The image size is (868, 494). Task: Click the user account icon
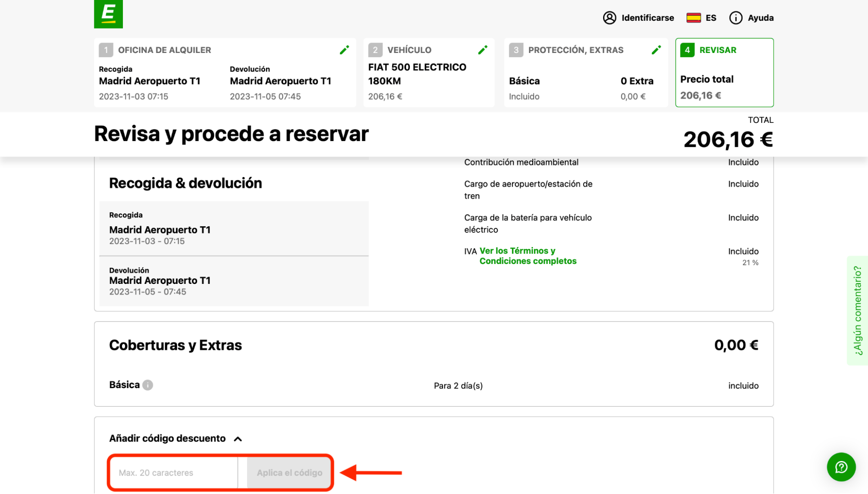(x=610, y=18)
